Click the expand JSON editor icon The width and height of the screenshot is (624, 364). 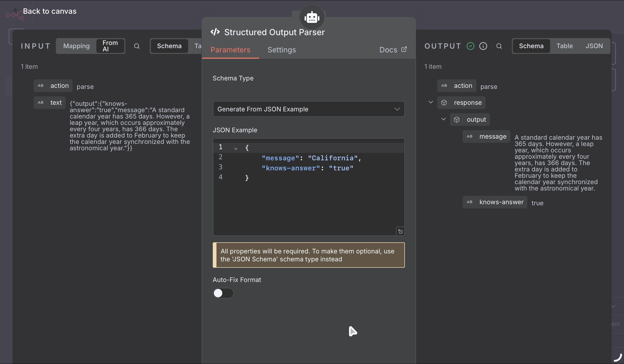pos(400,231)
